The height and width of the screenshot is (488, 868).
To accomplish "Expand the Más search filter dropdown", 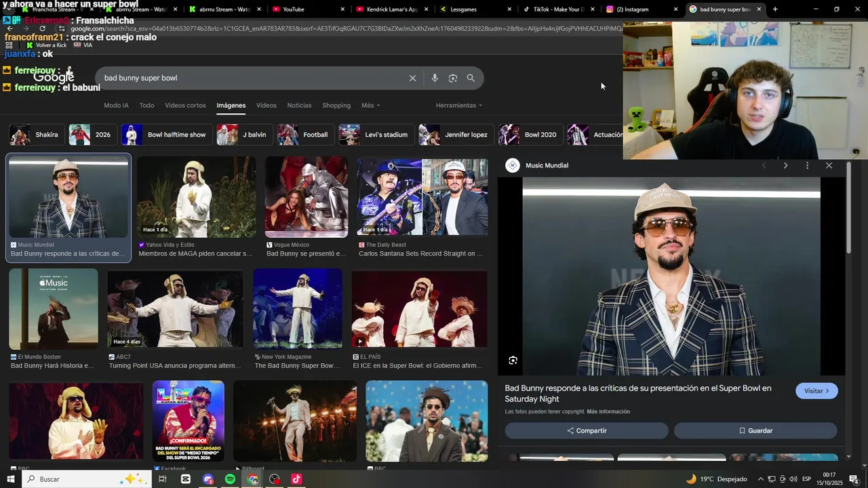I will (x=370, y=106).
